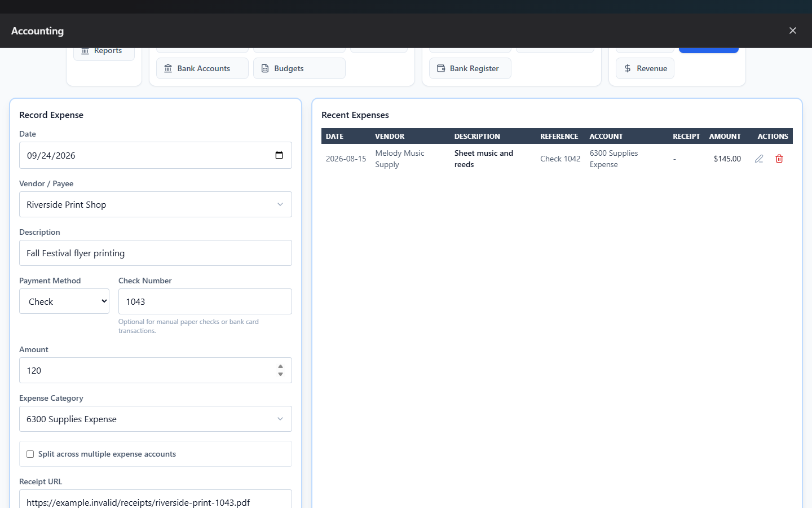Open the date picker calendar icon
812x508 pixels.
[279, 155]
